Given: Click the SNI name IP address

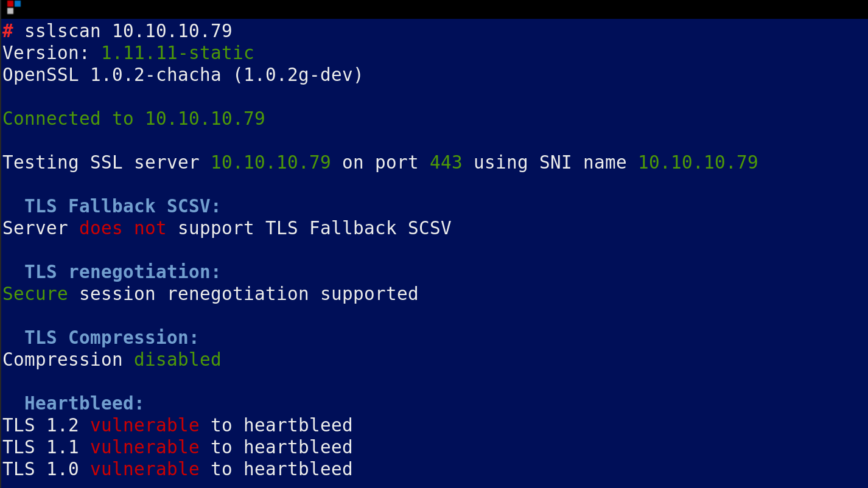Looking at the screenshot, I should 698,162.
